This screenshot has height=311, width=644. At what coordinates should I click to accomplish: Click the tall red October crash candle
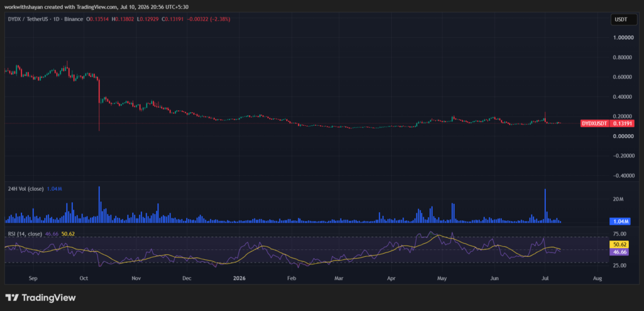coord(99,105)
